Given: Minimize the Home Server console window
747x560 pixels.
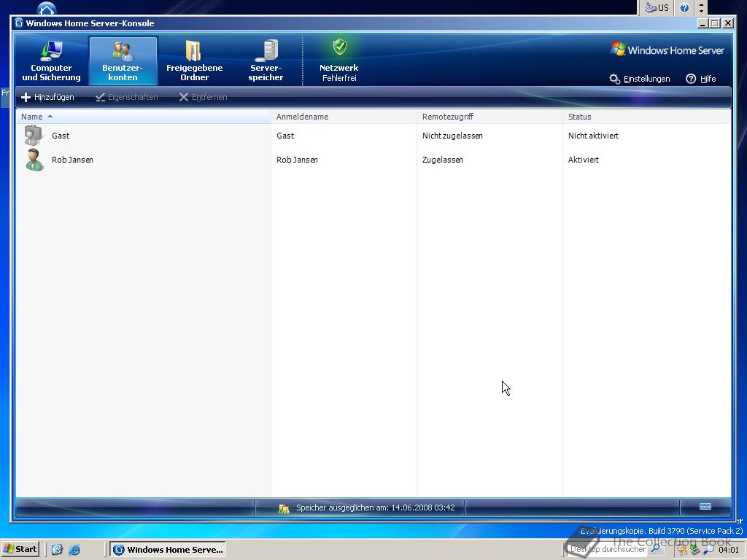Looking at the screenshot, I should point(703,23).
